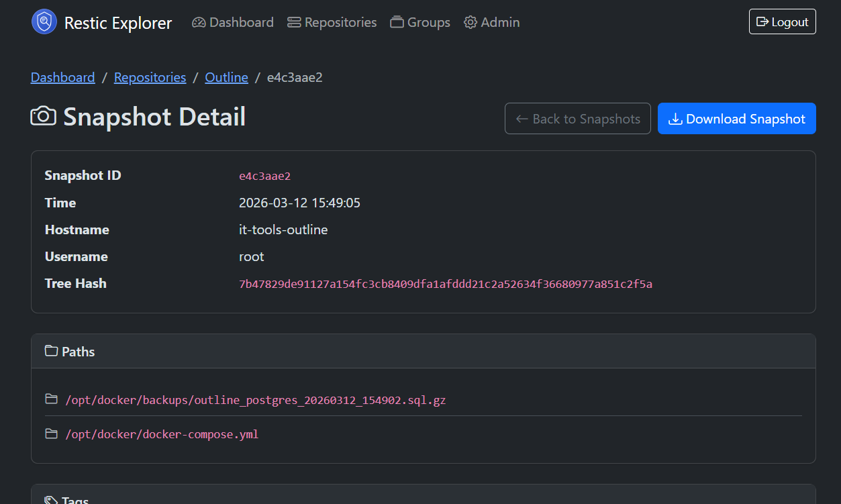841x504 pixels.
Task: Click the Admin gear icon in navbar
Action: click(471, 22)
